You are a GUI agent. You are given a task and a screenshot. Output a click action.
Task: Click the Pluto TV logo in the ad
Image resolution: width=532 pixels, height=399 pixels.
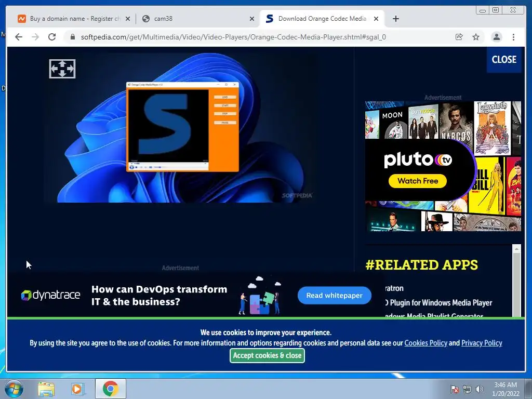pyautogui.click(x=418, y=160)
